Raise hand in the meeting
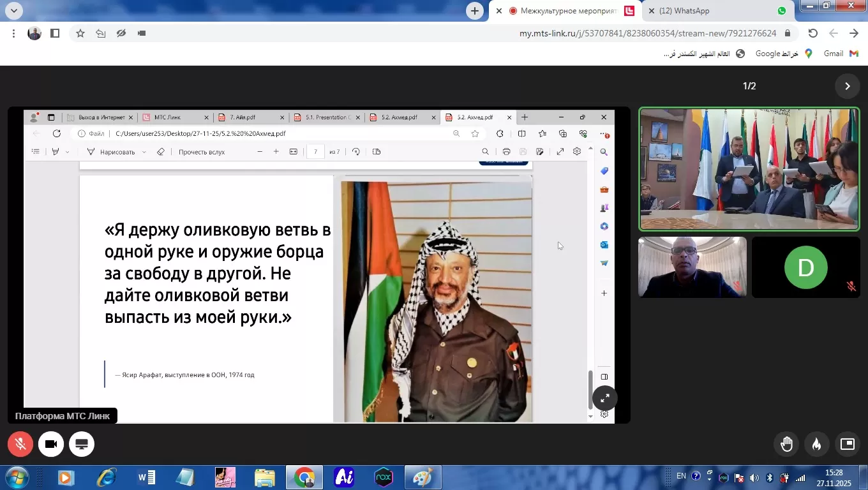Viewport: 868px width, 490px height. 786,444
